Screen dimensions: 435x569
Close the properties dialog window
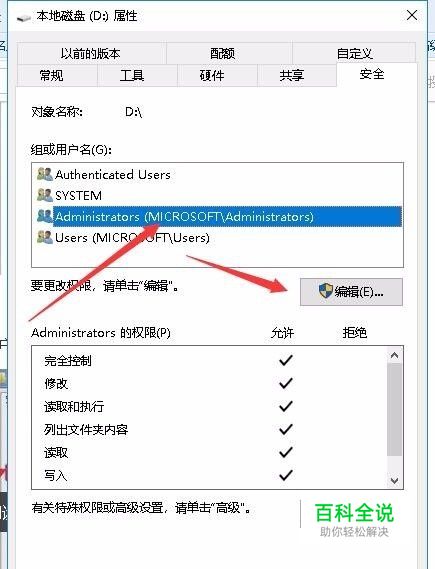coord(412,16)
